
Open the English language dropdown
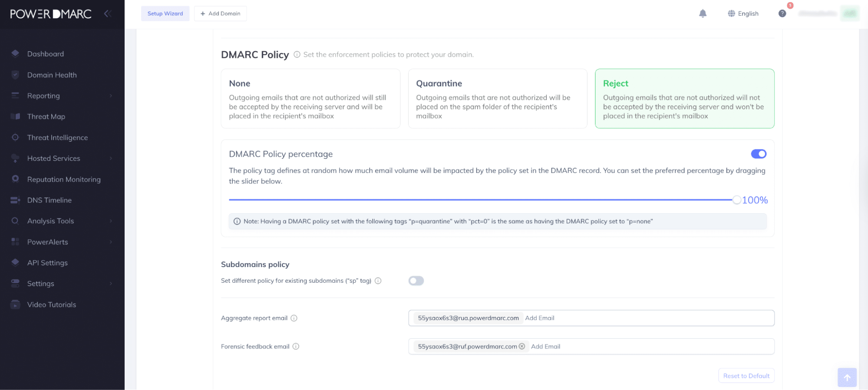tap(743, 13)
